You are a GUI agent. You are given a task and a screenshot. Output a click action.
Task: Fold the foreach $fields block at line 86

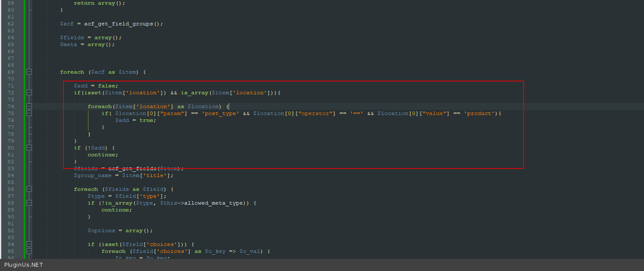29,189
